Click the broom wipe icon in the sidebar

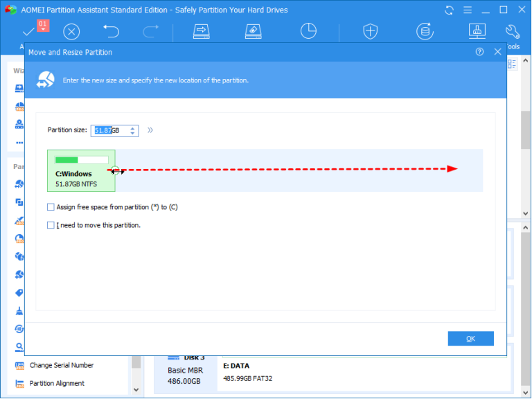coord(19,311)
